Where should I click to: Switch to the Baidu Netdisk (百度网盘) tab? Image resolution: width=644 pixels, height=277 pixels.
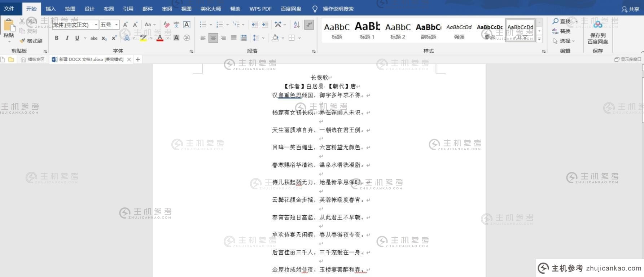point(291,9)
